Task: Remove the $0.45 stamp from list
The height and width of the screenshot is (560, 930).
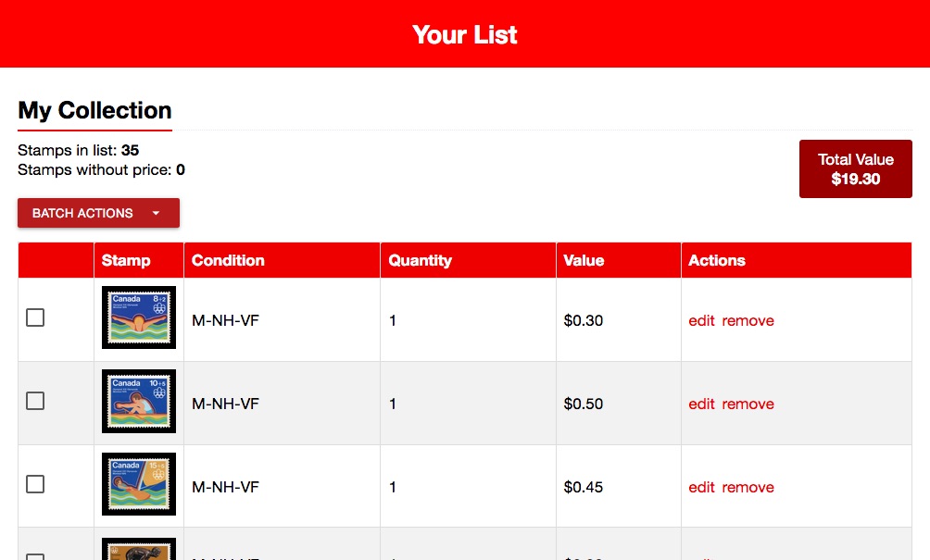Action: click(748, 488)
